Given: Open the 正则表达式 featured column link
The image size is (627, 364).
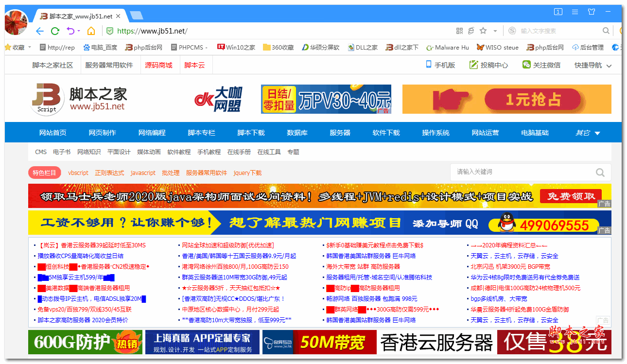Looking at the screenshot, I should coord(109,173).
